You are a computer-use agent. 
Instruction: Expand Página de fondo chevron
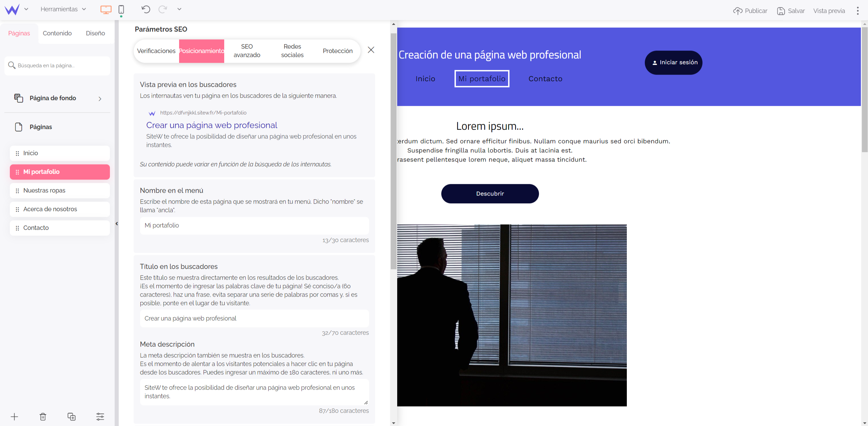(100, 99)
